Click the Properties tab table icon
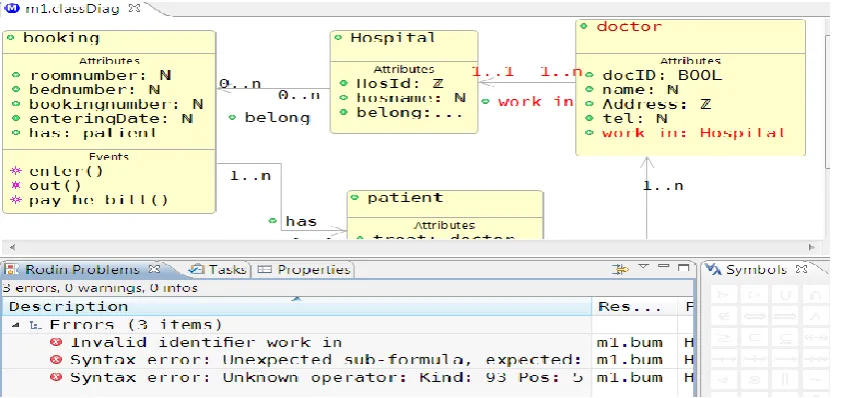 264,269
